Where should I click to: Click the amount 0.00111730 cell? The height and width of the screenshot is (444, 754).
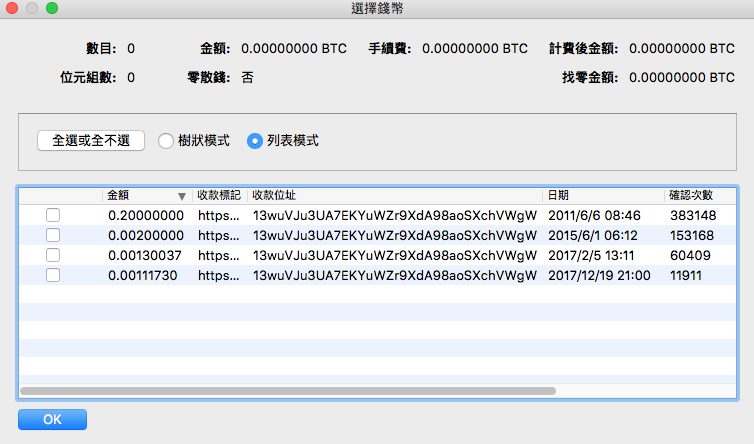pyautogui.click(x=143, y=276)
